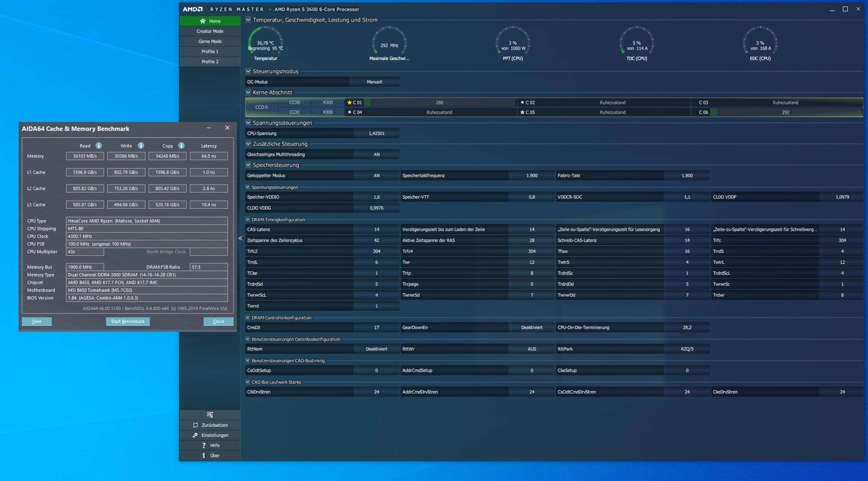
Task: Collapse Benutzersteuerungen CAD-Bustiming section
Action: 248,361
